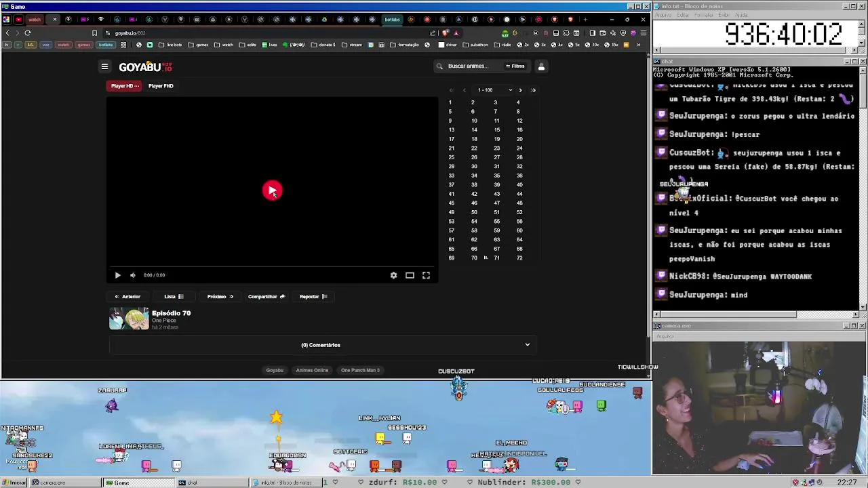The height and width of the screenshot is (488, 868).
Task: Open info.txt Bloco de notas taskbar item
Action: (x=285, y=483)
